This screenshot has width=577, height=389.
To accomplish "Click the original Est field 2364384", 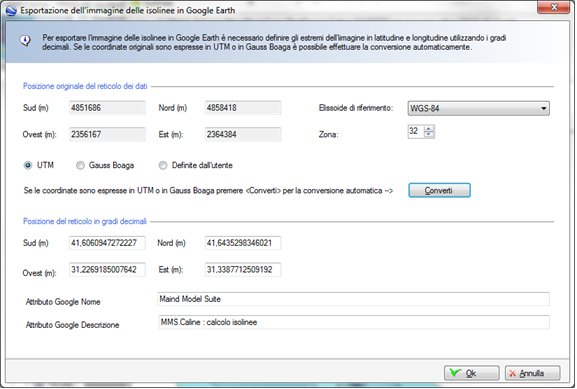I will (243, 134).
